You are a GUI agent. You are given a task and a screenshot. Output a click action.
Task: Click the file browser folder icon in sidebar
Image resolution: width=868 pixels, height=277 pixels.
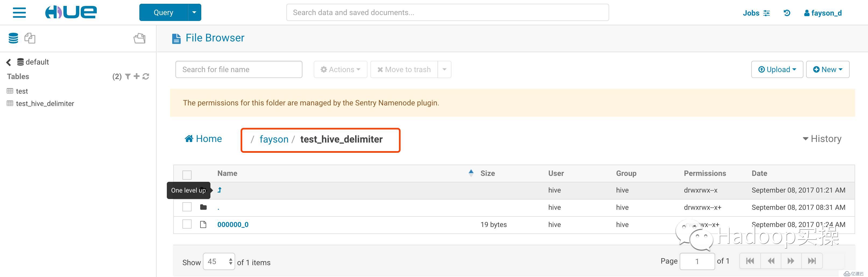[139, 38]
